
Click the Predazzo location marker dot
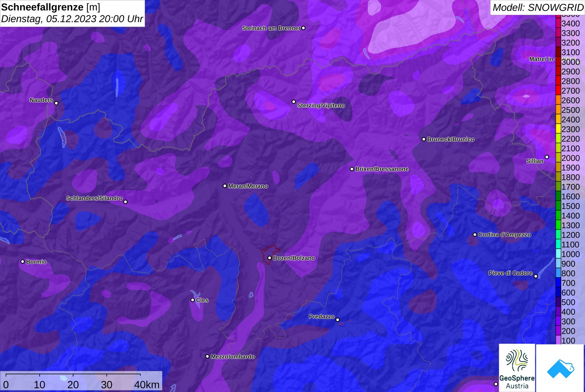[338, 320]
